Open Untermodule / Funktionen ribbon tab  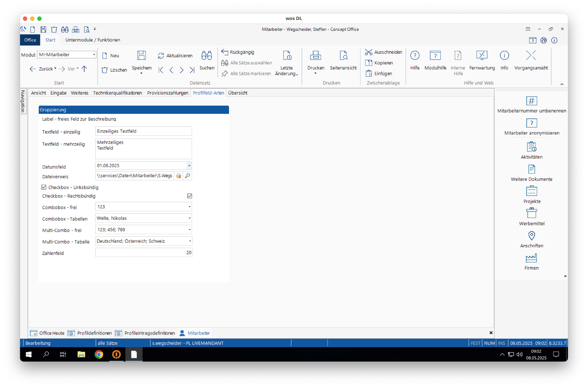coord(93,40)
